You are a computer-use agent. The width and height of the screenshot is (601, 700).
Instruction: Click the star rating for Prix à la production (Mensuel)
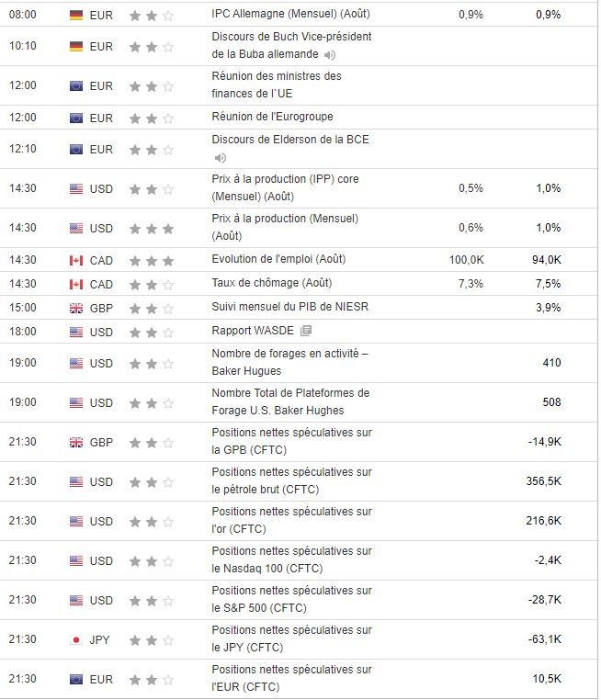coord(152,228)
